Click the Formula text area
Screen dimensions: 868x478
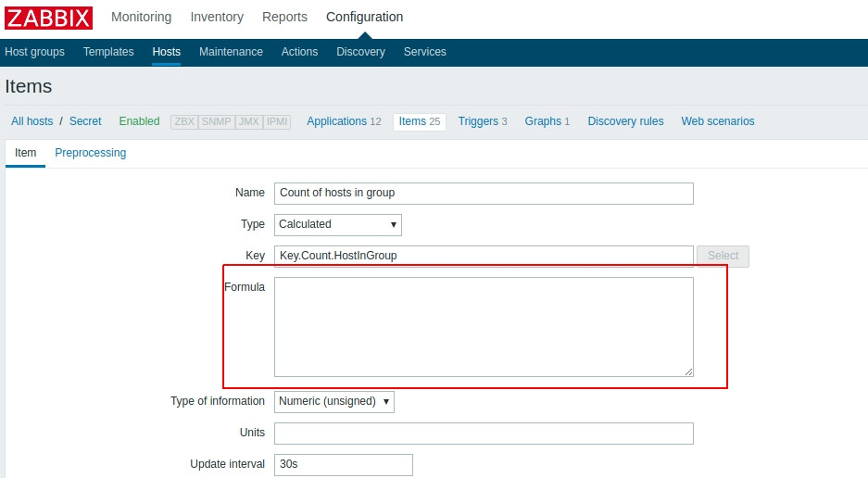tap(484, 326)
